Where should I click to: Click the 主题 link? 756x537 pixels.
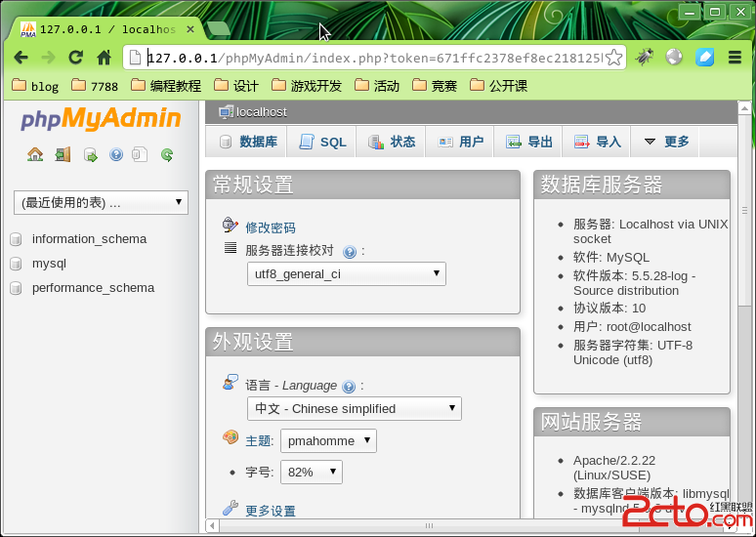(x=258, y=441)
